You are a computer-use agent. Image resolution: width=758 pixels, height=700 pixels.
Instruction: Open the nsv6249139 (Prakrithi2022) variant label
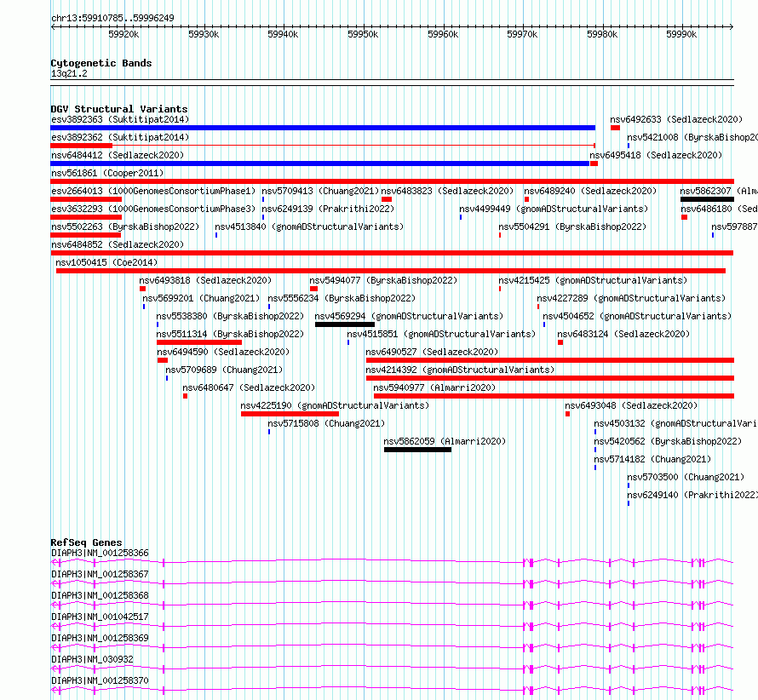[x=328, y=209]
